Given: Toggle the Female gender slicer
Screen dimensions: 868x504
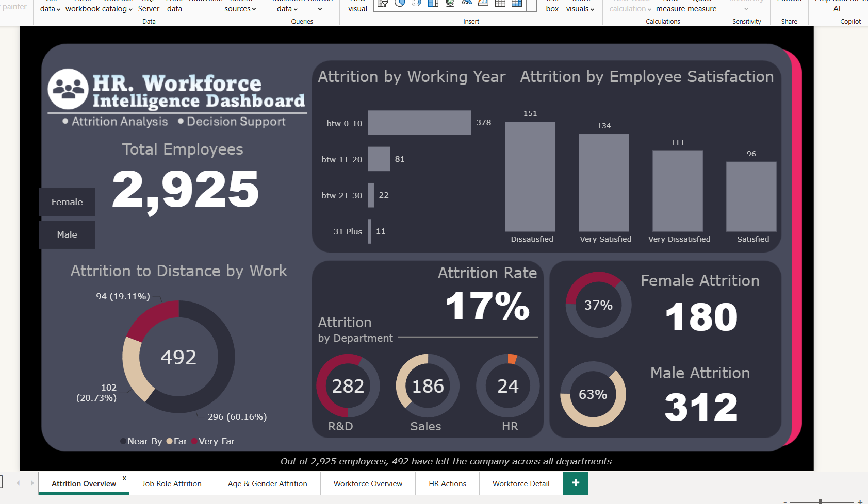Looking at the screenshot, I should click(x=67, y=202).
